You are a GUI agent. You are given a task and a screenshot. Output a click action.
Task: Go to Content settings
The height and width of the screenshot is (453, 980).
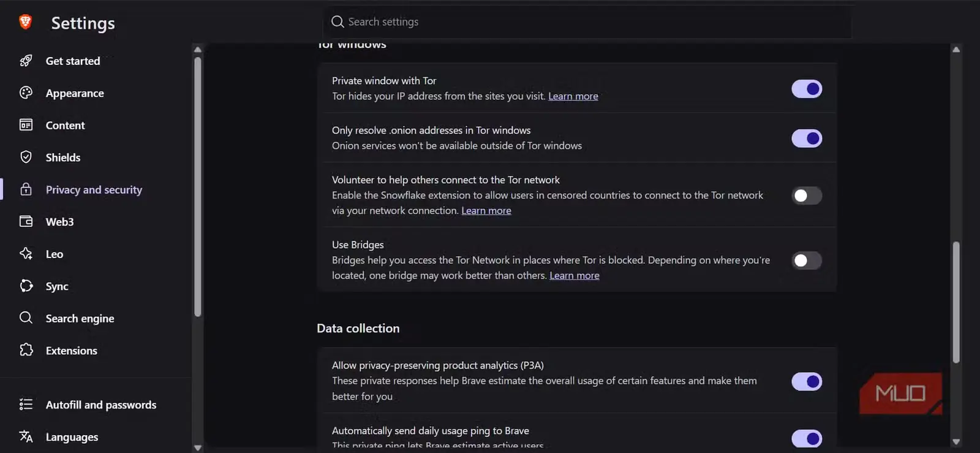(66, 125)
